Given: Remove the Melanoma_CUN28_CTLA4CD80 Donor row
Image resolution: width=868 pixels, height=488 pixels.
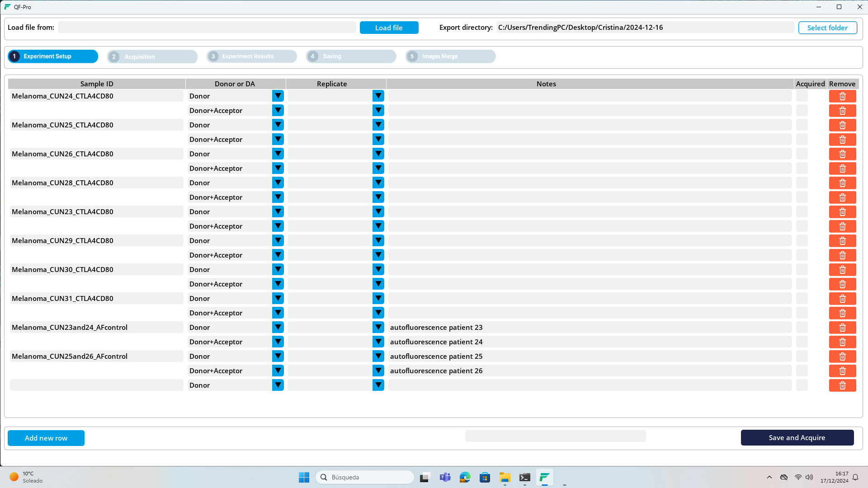Looking at the screenshot, I should pyautogui.click(x=842, y=183).
